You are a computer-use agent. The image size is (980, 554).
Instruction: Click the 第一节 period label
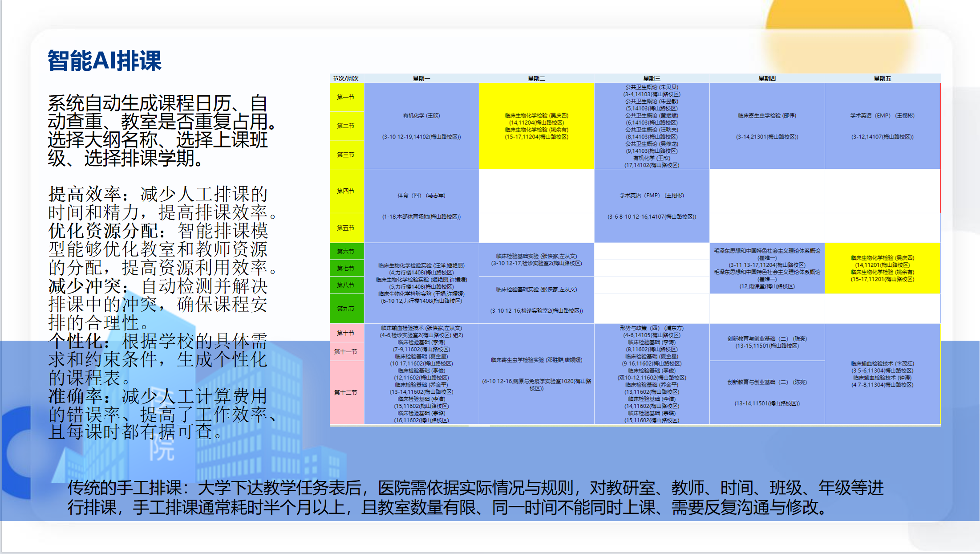point(346,97)
